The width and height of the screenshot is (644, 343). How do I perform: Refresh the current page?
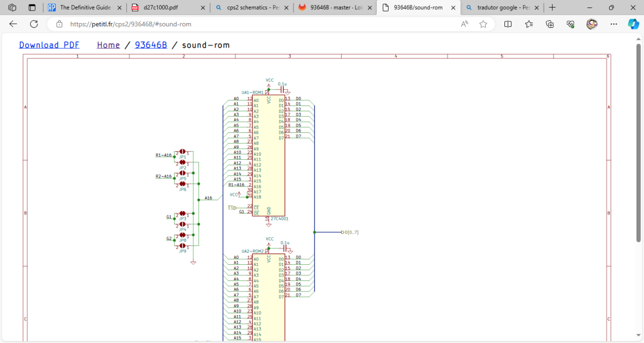coord(34,24)
